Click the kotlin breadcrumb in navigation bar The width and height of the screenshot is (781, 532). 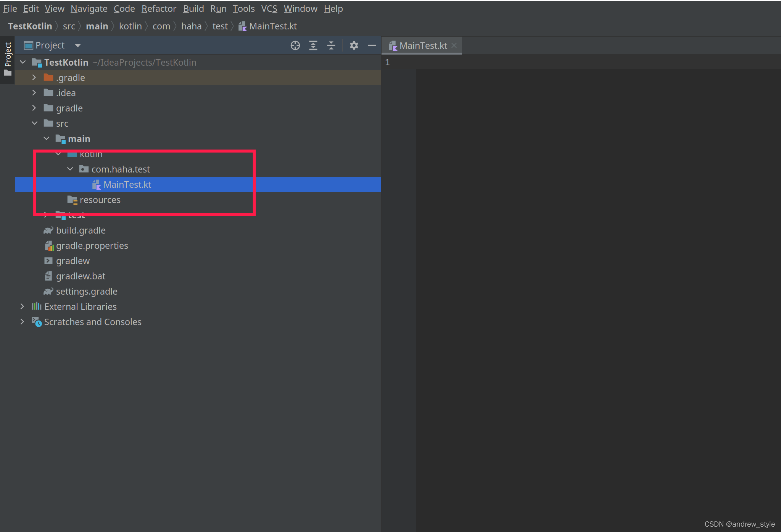point(130,26)
